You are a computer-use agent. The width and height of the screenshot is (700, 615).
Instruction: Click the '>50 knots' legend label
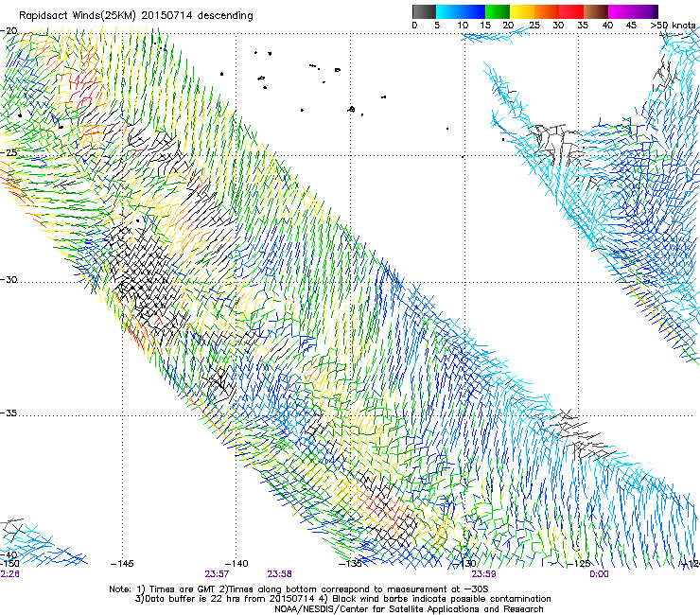pyautogui.click(x=673, y=26)
